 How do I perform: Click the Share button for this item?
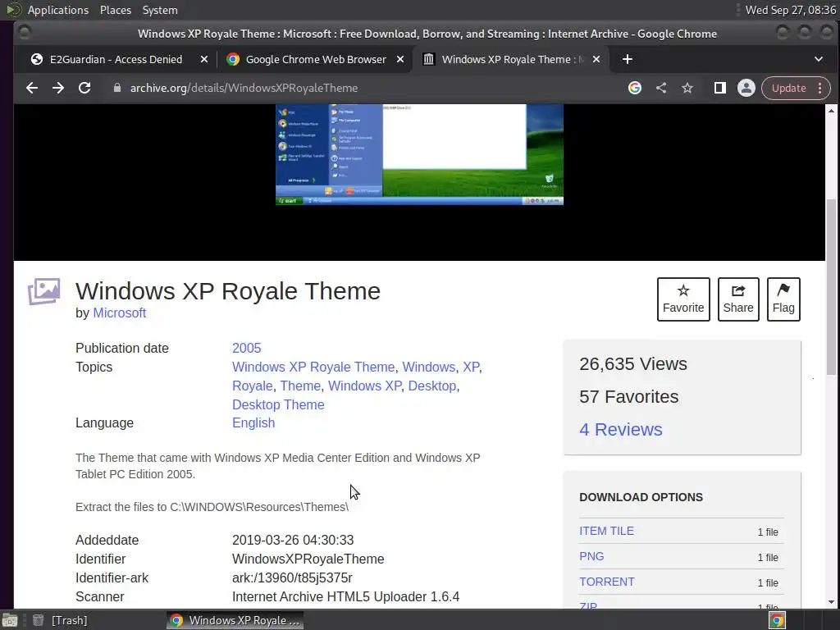click(x=738, y=299)
